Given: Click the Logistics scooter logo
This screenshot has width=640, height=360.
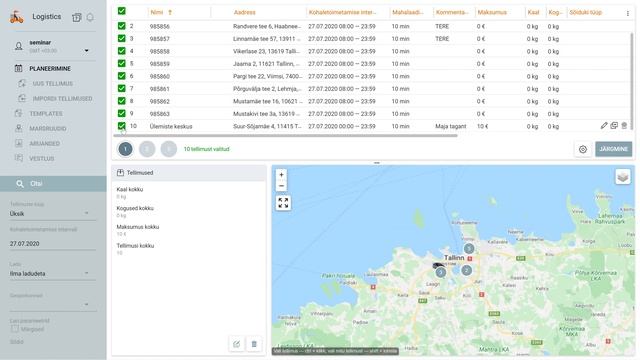Looking at the screenshot, I should coord(17,17).
